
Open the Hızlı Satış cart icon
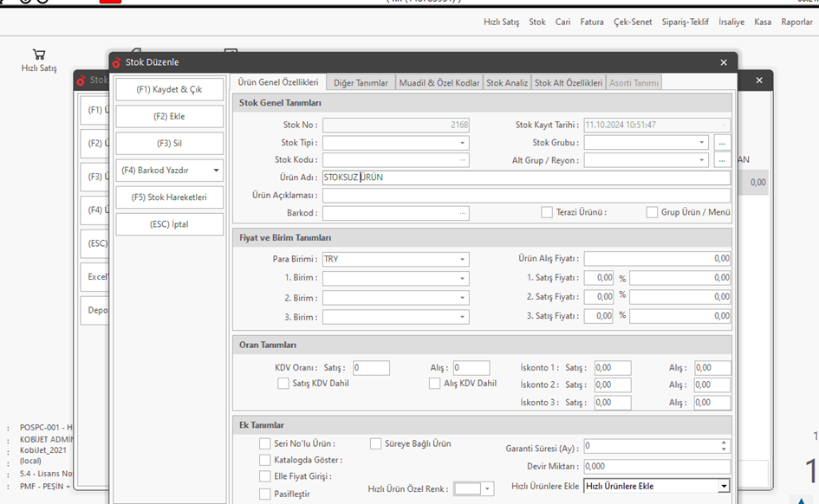pos(39,55)
